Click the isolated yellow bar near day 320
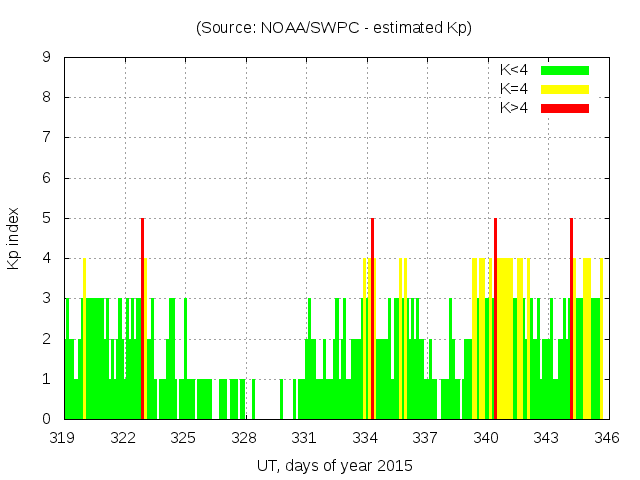The width and height of the screenshot is (640, 480). [x=84, y=338]
